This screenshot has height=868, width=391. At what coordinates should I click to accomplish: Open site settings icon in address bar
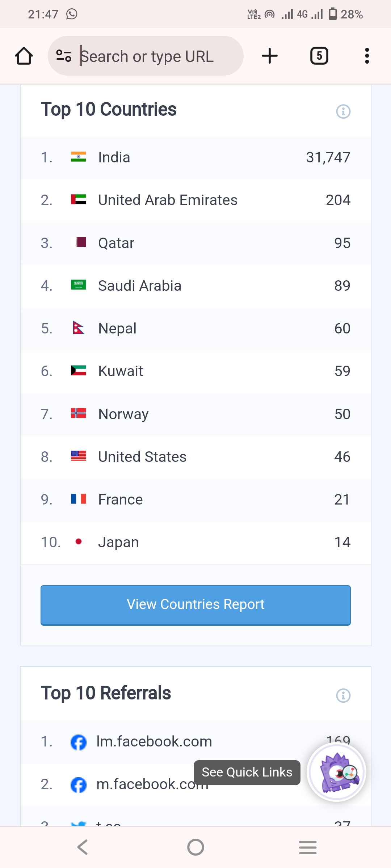64,56
